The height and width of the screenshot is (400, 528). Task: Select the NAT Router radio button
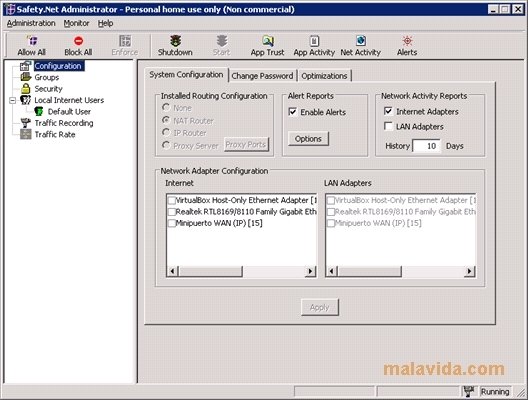click(166, 120)
